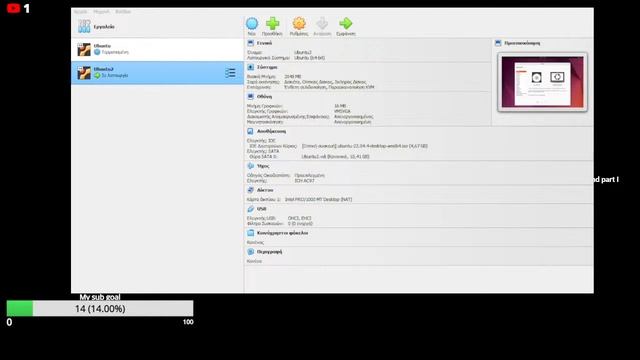The width and height of the screenshot is (640, 360).
Task: Click the green plus Add (Προσθήκη) icon
Action: tap(273, 24)
